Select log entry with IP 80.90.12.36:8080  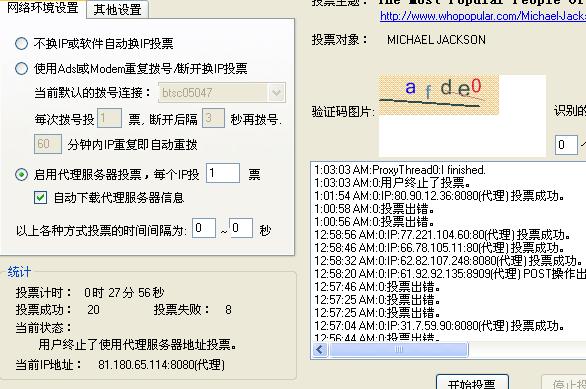pos(440,196)
